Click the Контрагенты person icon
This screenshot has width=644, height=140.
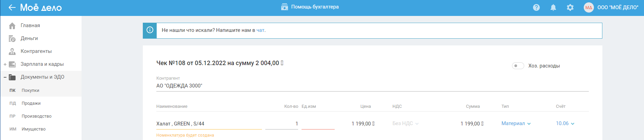tap(12, 52)
